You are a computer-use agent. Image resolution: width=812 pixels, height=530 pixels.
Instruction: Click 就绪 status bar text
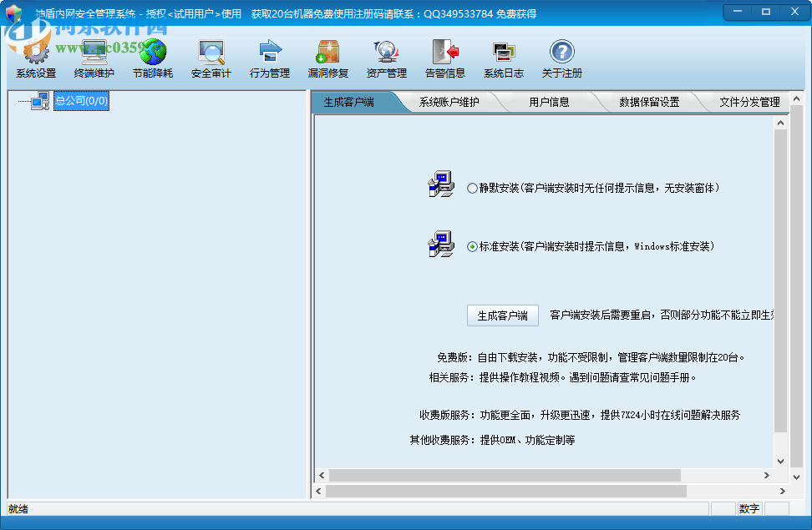(18, 509)
